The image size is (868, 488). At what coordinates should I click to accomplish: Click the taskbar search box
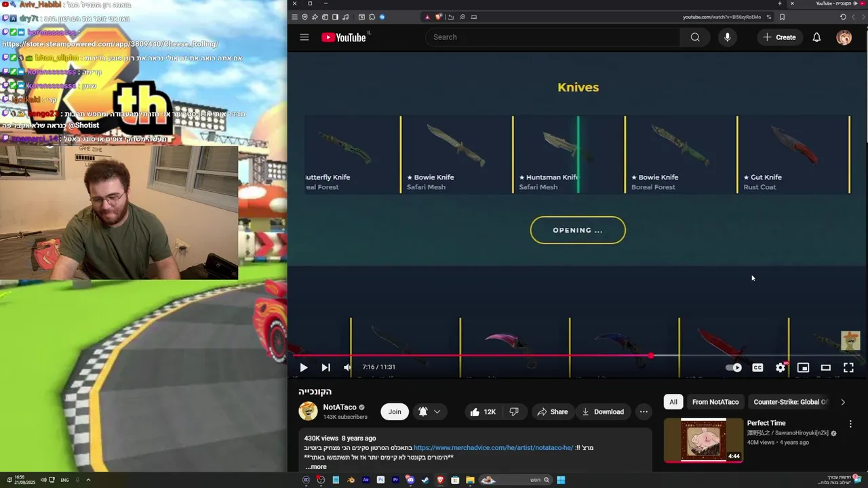coord(515,480)
